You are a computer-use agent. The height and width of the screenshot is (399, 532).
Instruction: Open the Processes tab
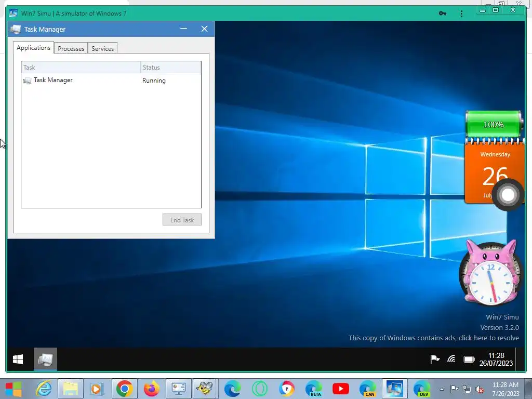pos(71,48)
